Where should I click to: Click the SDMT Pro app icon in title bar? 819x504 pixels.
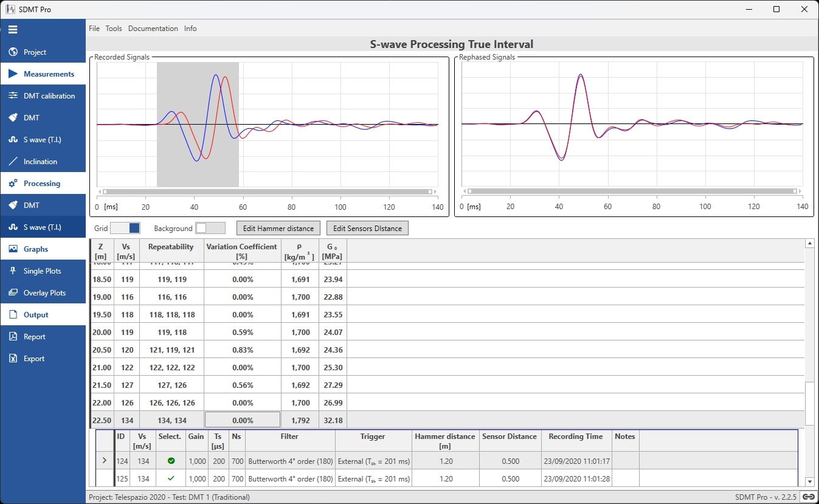click(x=10, y=9)
